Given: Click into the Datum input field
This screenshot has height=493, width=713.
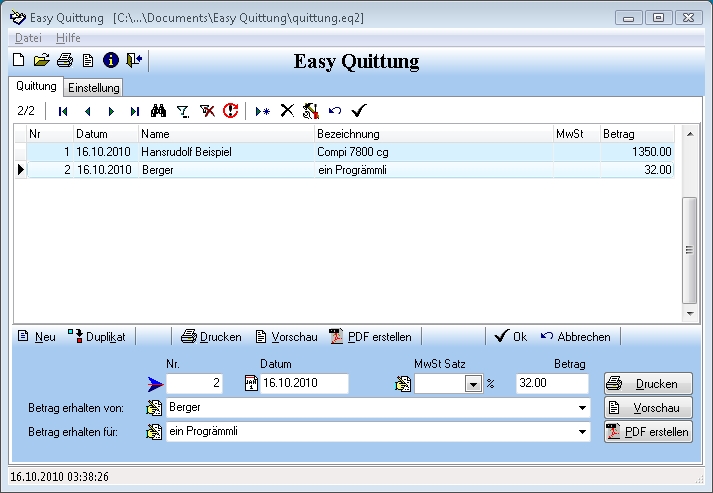Looking at the screenshot, I should click(304, 383).
